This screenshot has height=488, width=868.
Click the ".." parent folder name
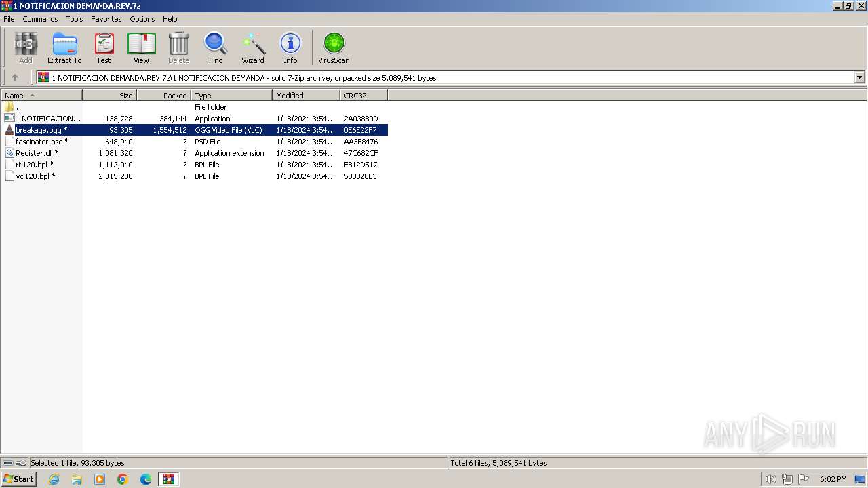pos(18,107)
